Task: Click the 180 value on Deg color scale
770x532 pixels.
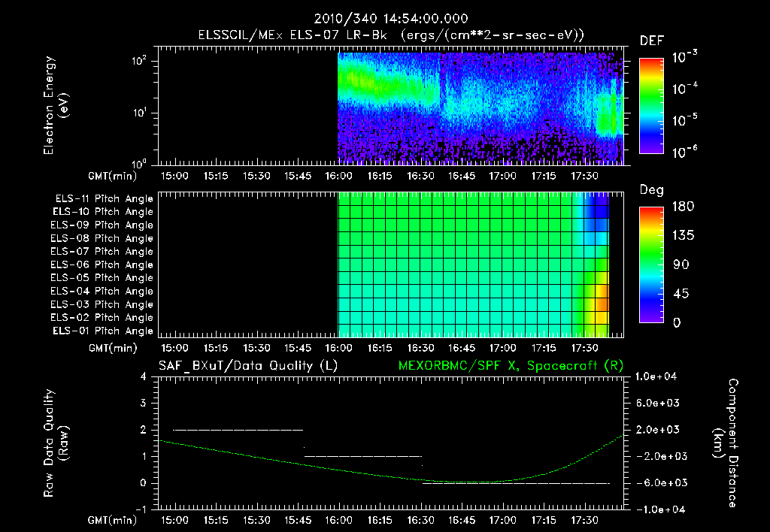Action: [683, 207]
